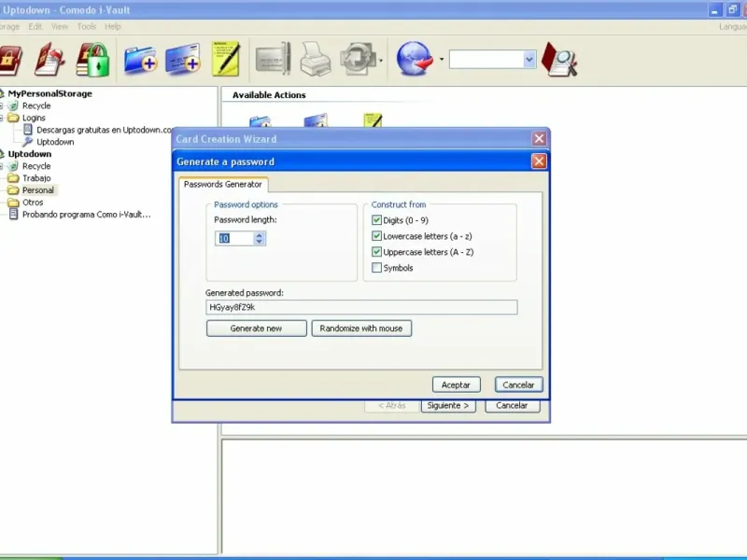The width and height of the screenshot is (747, 560).
Task: Close the Generate a password dialog
Action: 539,161
